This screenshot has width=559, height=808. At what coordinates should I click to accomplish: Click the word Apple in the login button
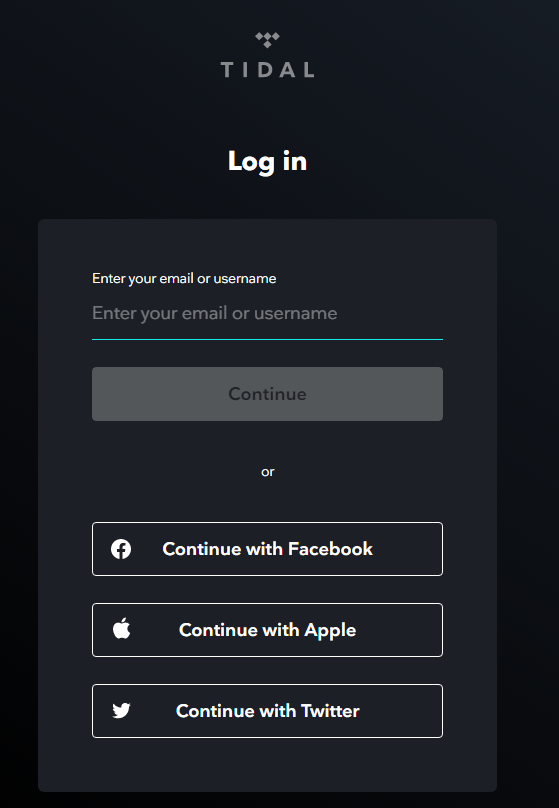pos(330,630)
